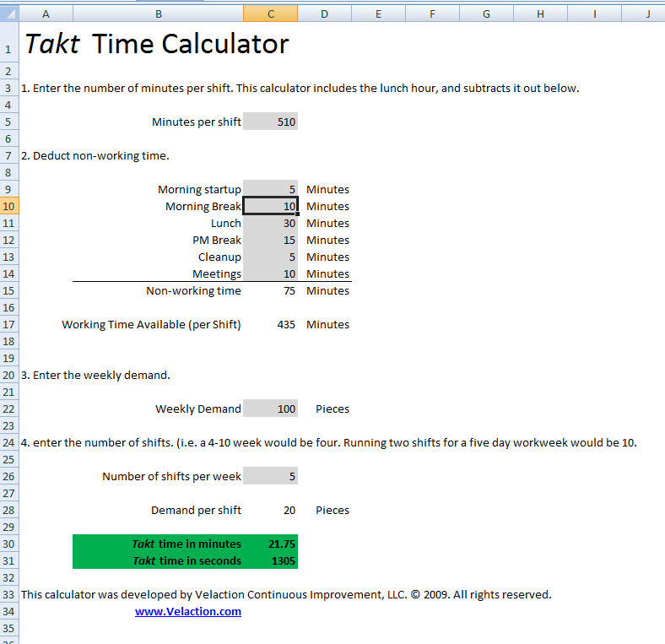Click the 'Weekly Demand' label
This screenshot has width=665, height=644.
[198, 409]
